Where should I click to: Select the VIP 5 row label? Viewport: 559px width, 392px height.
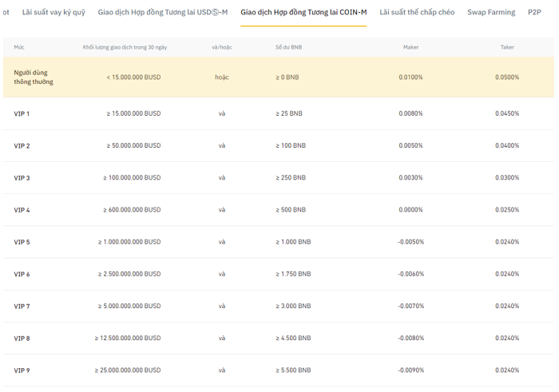[x=22, y=242]
